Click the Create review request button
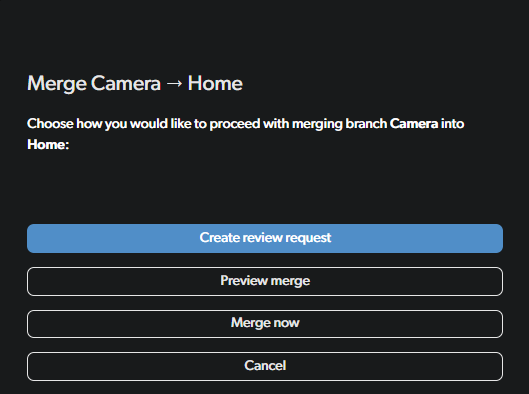The width and height of the screenshot is (529, 394). click(265, 238)
